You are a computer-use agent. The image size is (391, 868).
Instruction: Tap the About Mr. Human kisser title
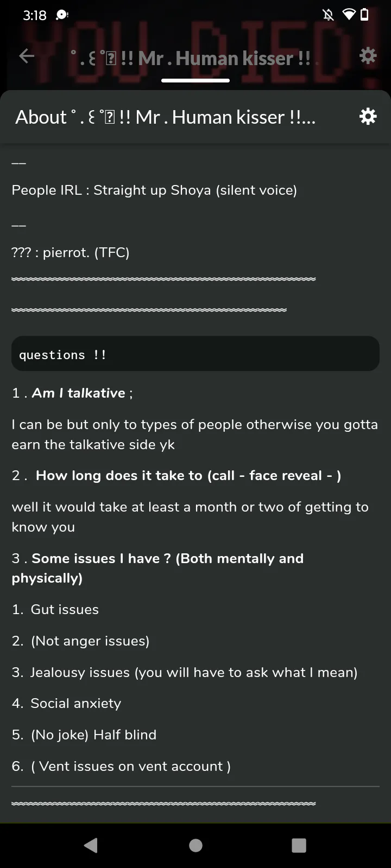(x=165, y=117)
